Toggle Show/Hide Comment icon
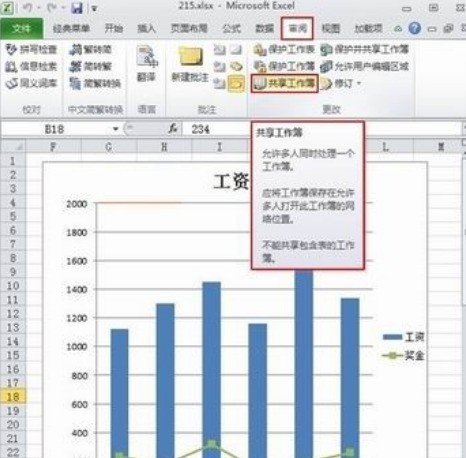Image resolution: width=466 pixels, height=458 pixels. pyautogui.click(x=236, y=50)
